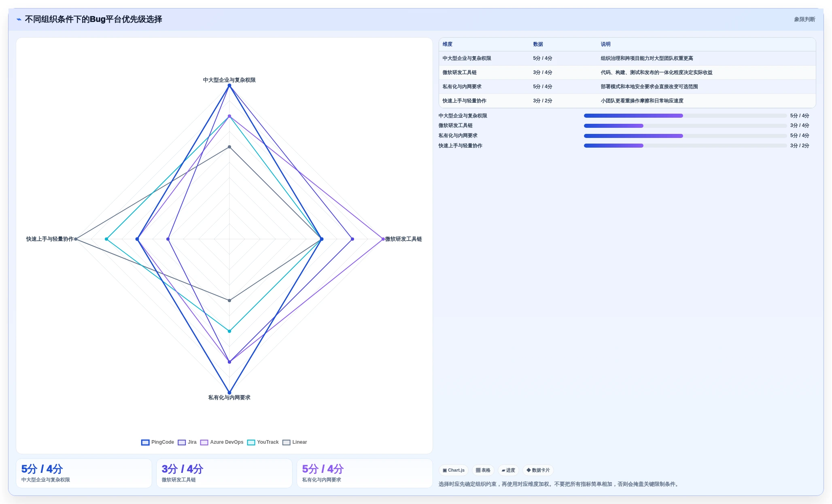The width and height of the screenshot is (832, 504).
Task: Open the 3分 / 4分 微软研发工具链 card
Action: tap(224, 473)
